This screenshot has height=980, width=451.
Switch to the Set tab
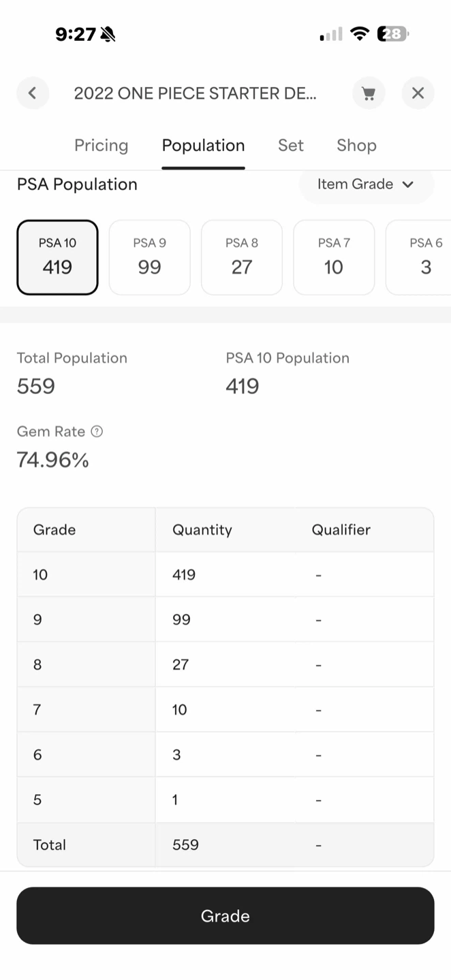[291, 146]
